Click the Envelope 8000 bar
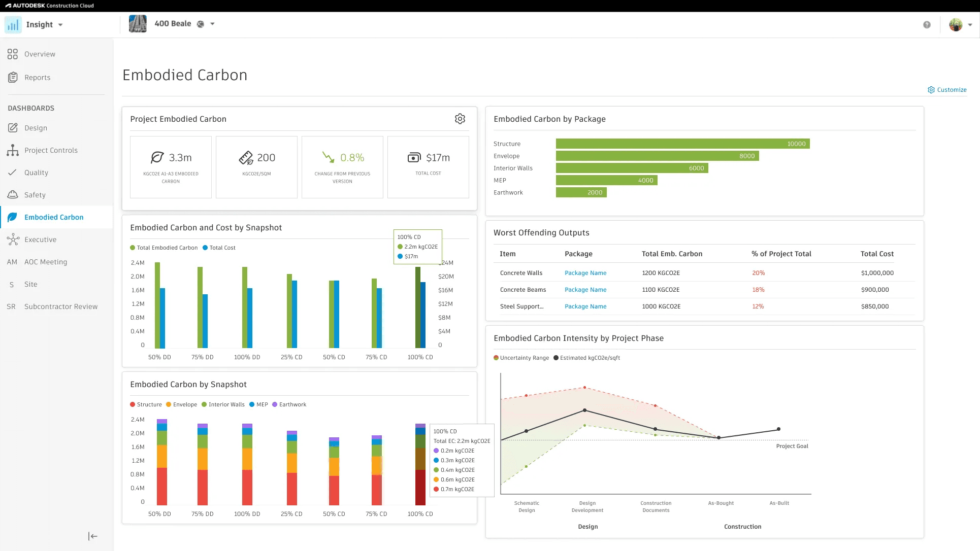 (657, 156)
